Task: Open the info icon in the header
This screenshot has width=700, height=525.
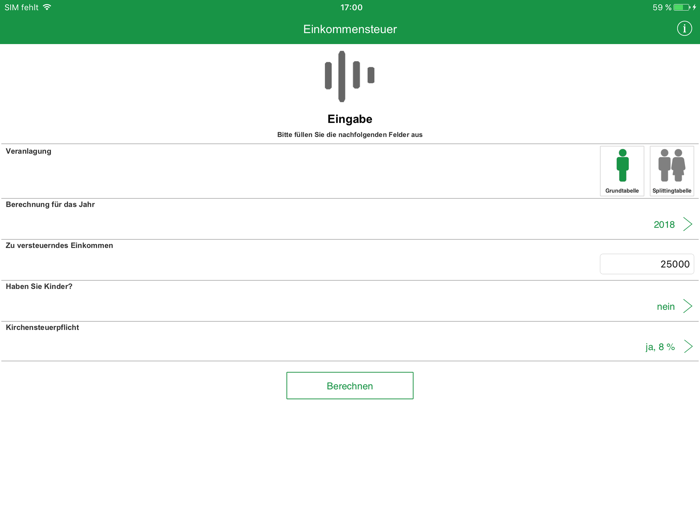Action: pos(684,29)
